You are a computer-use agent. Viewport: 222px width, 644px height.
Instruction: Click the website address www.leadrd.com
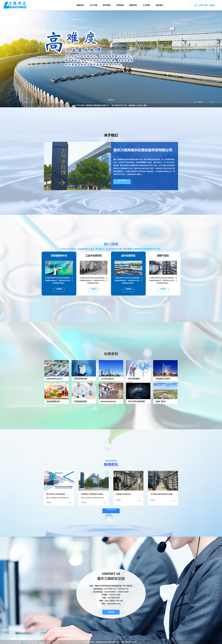pyautogui.click(x=114, y=604)
